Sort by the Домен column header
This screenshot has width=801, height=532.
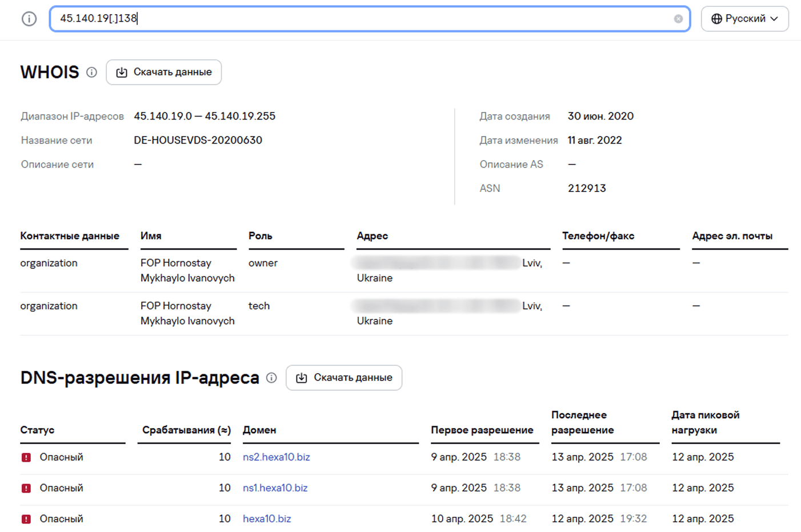[x=259, y=430]
